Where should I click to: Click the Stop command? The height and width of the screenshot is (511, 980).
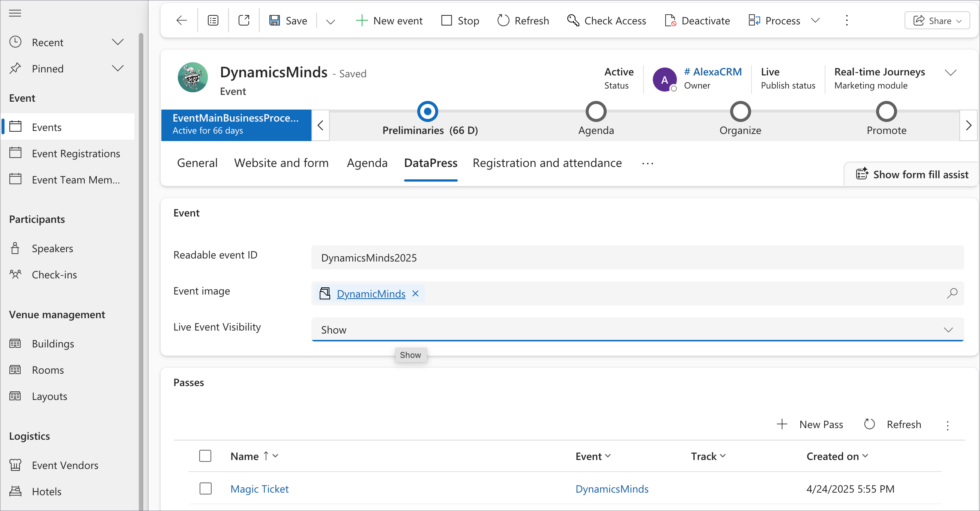(460, 21)
